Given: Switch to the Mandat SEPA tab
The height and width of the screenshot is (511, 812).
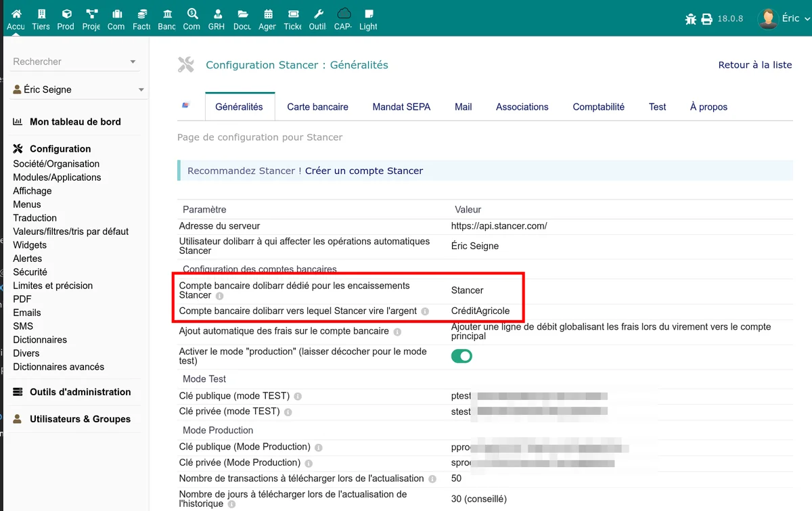Looking at the screenshot, I should [x=401, y=107].
